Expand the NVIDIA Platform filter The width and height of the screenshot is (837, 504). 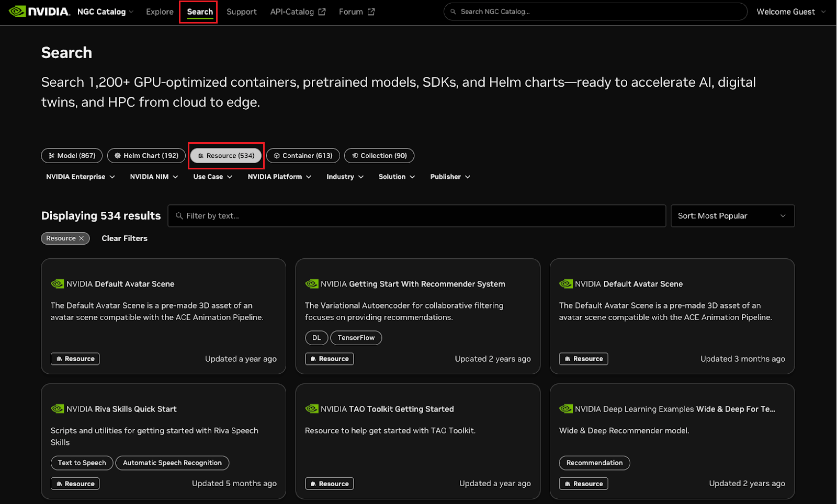click(279, 177)
